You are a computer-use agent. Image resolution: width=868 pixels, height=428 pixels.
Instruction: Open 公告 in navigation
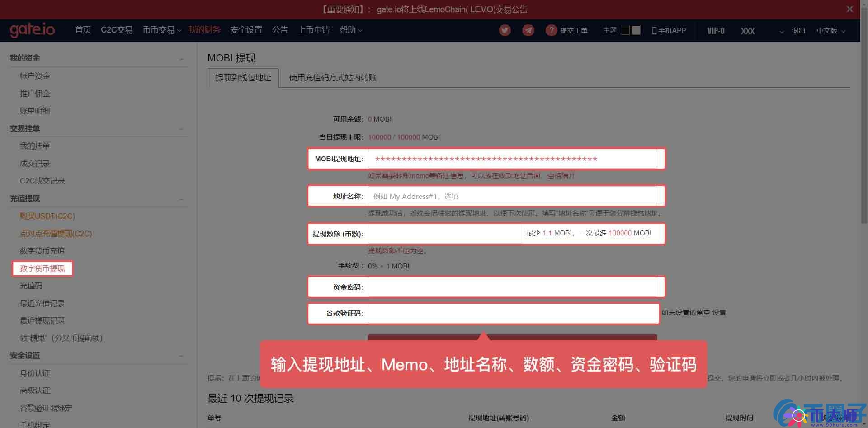pyautogui.click(x=280, y=30)
